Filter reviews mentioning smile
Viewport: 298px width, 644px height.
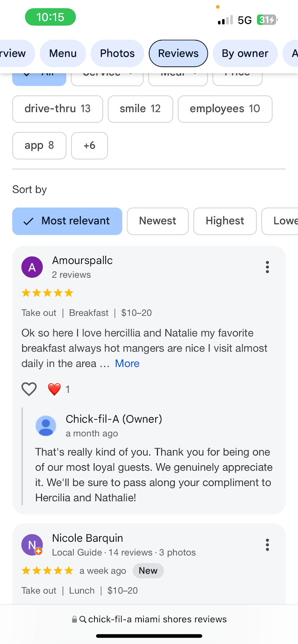(140, 109)
